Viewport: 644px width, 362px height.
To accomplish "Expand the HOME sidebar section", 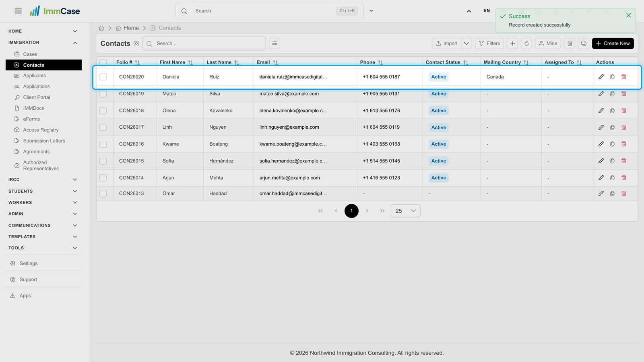I will 43,31.
